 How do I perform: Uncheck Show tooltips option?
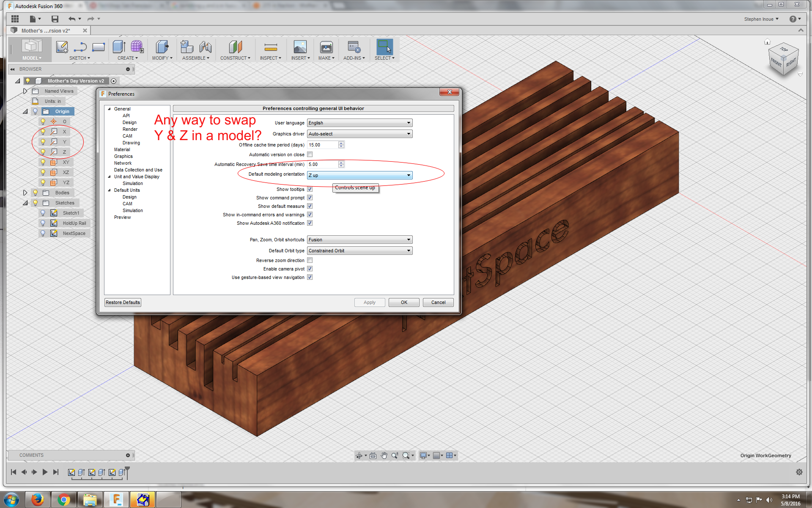(x=310, y=189)
